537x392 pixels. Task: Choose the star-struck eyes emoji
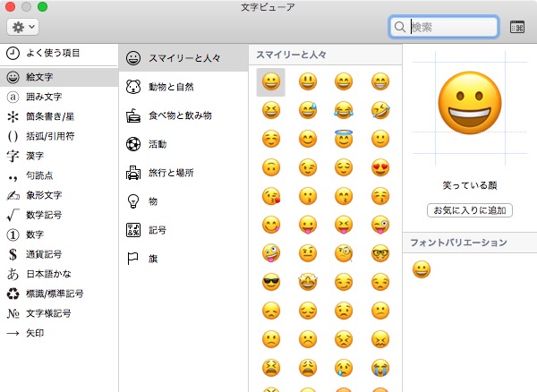(308, 282)
